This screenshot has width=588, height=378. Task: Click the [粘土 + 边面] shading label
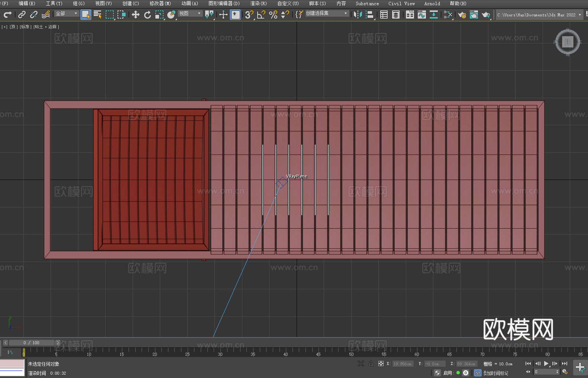(46, 27)
